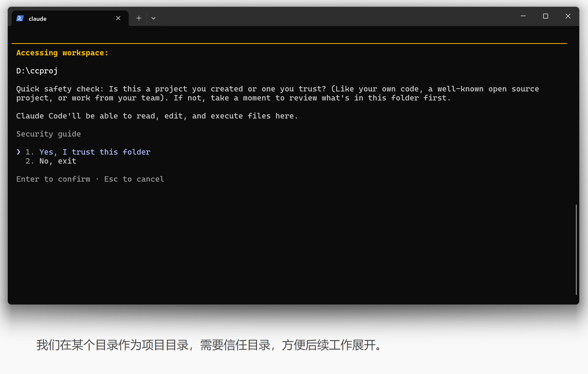
Task: Open a new terminal tab with plus
Action: pyautogui.click(x=139, y=18)
